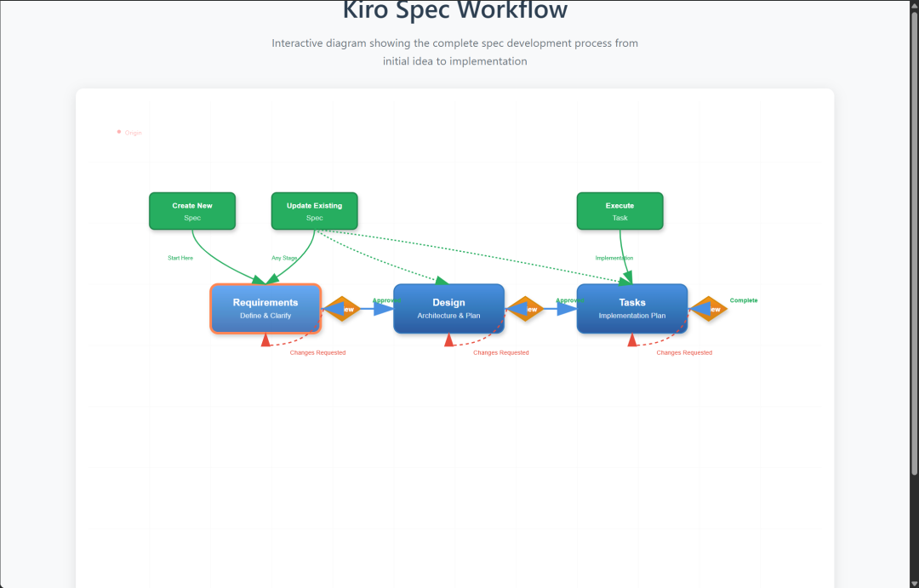919x588 pixels.
Task: Click 'Changes Requested' under Tasks
Action: coord(684,353)
